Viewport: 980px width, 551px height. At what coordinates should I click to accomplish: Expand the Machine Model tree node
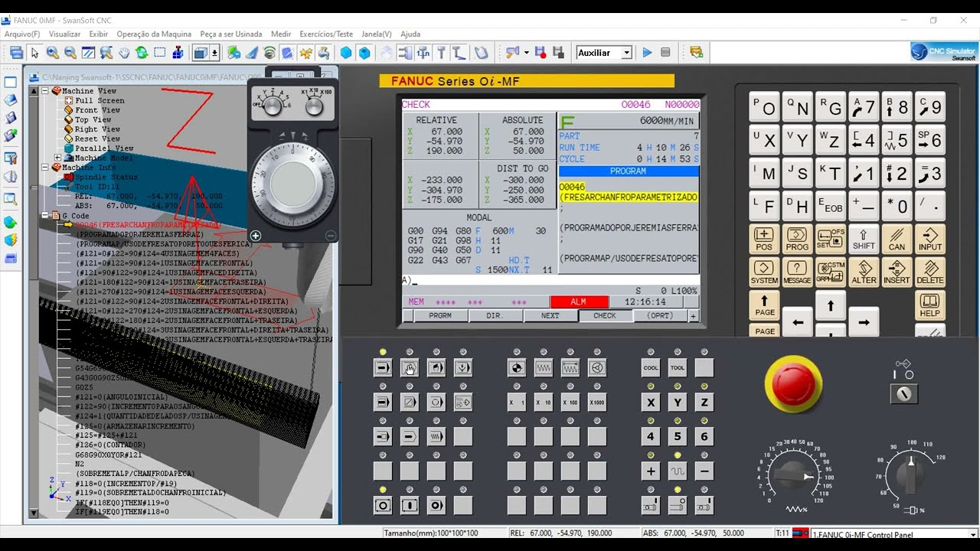[57, 158]
